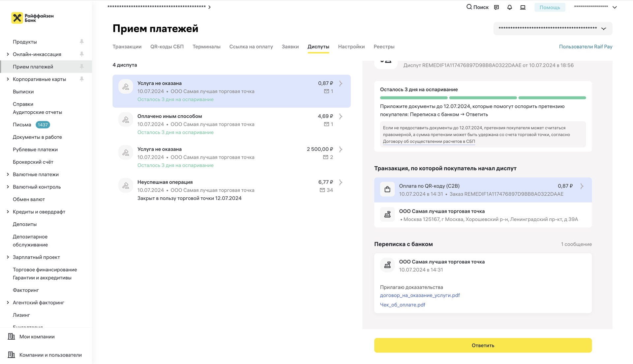Click gavel icon of the 2 500,00 ₽ dispute
633x364 pixels.
point(126,153)
